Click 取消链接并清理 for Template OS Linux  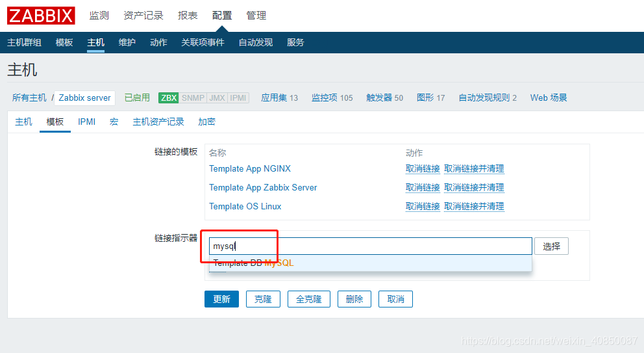pos(474,207)
